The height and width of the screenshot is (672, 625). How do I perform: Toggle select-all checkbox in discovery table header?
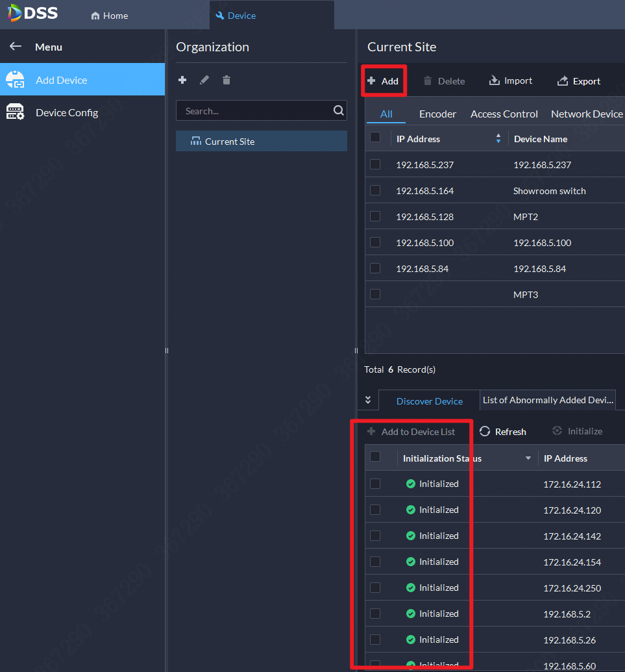click(x=375, y=457)
